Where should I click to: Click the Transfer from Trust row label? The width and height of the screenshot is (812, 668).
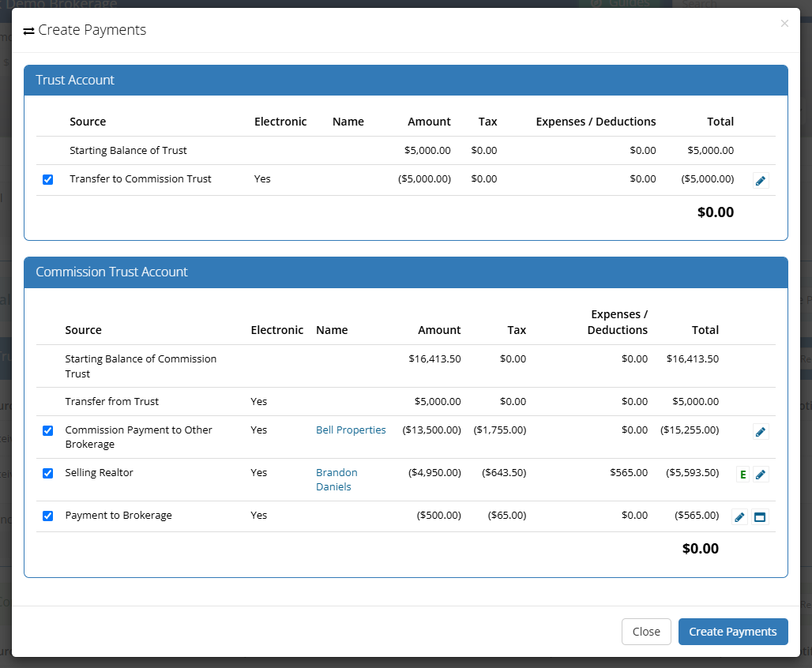point(112,401)
